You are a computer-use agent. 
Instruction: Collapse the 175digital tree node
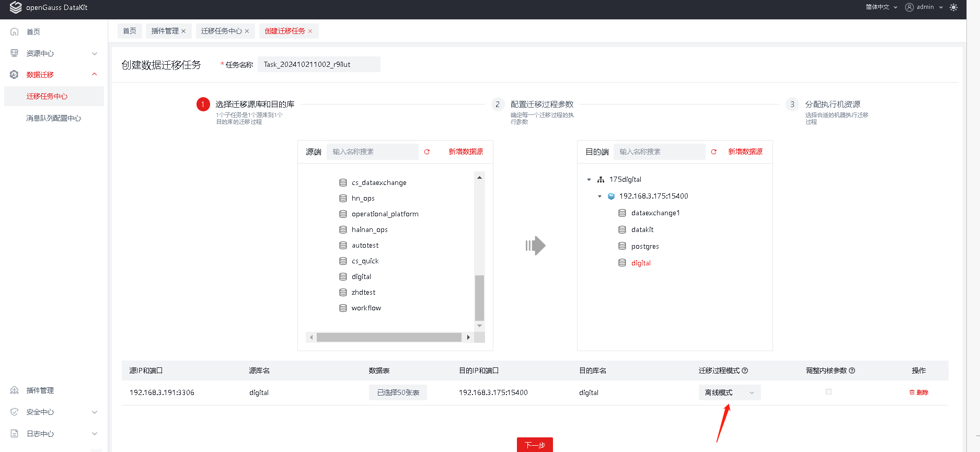click(x=589, y=180)
